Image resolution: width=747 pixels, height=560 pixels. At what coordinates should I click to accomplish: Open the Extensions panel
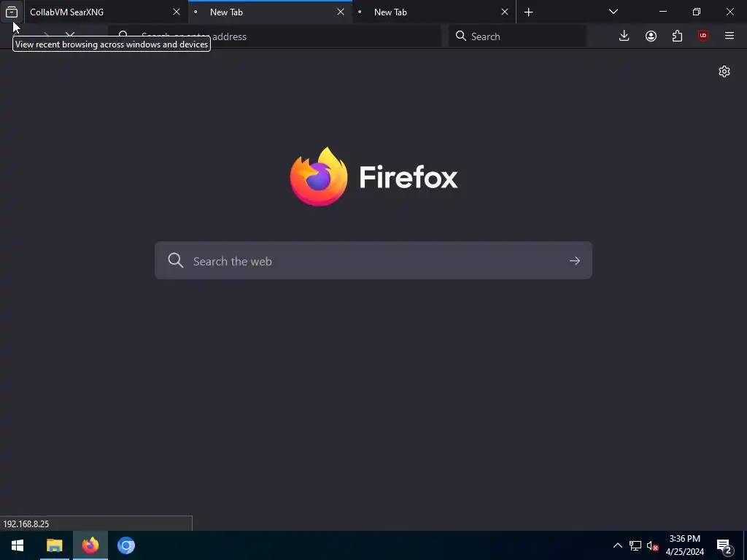tap(677, 36)
